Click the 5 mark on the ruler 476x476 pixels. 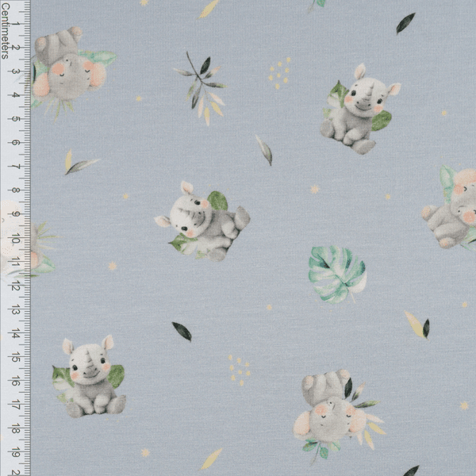(x=14, y=118)
